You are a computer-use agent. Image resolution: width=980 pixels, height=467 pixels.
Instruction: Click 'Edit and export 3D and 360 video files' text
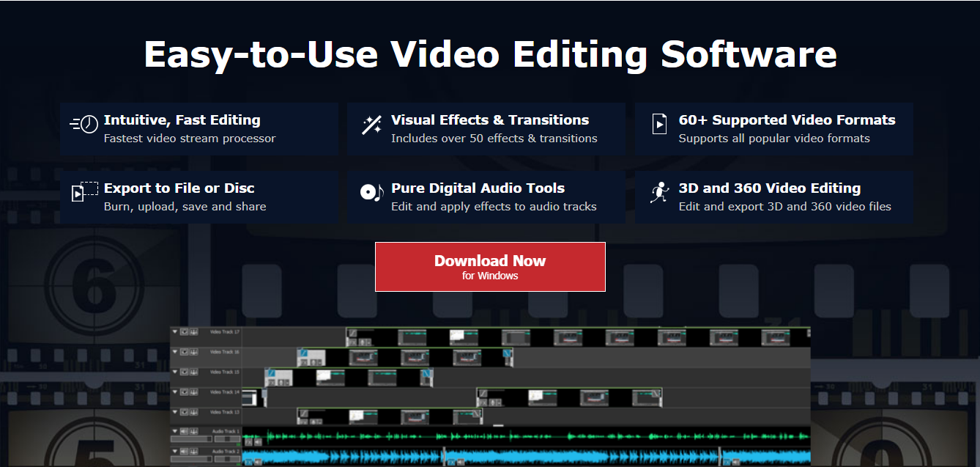point(785,207)
